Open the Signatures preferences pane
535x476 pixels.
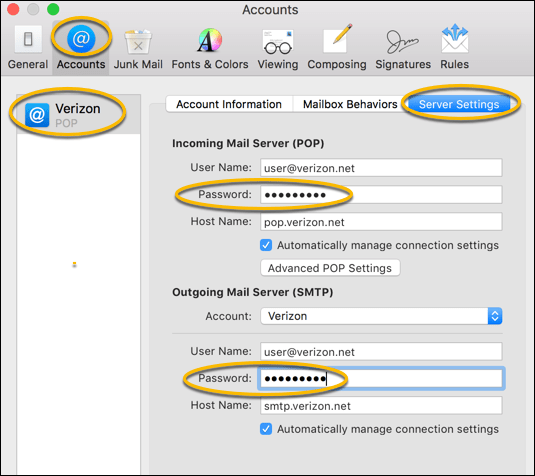[403, 48]
